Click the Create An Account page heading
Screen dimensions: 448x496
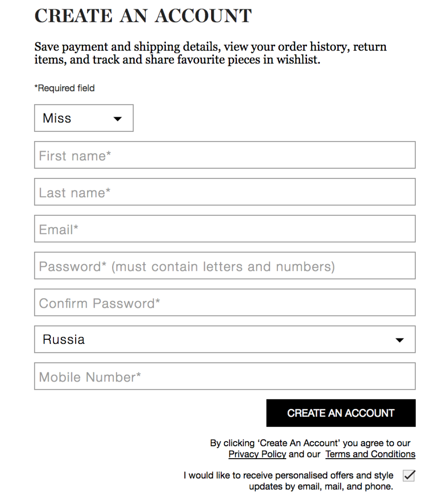point(143,16)
